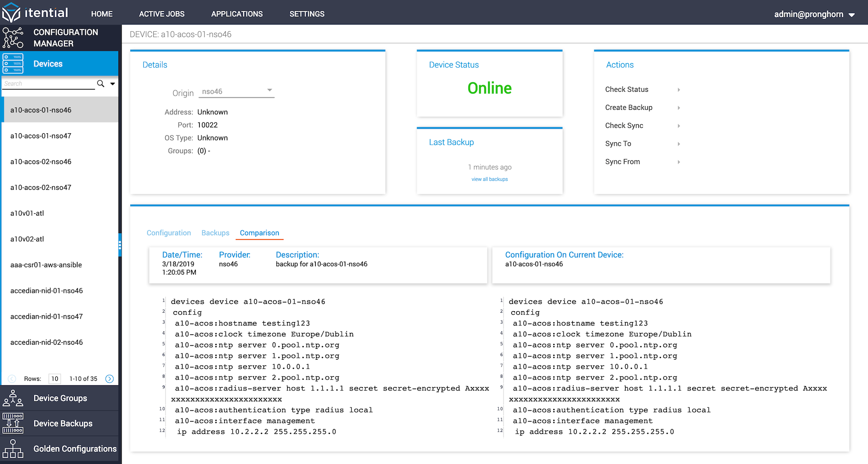The image size is (868, 464).
Task: Click the Sync From action
Action: tap(623, 162)
